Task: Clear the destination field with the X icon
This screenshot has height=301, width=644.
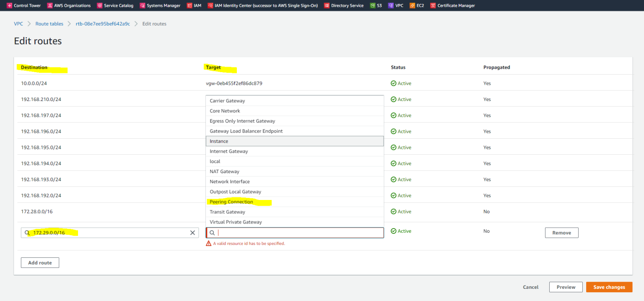Action: tap(192, 232)
